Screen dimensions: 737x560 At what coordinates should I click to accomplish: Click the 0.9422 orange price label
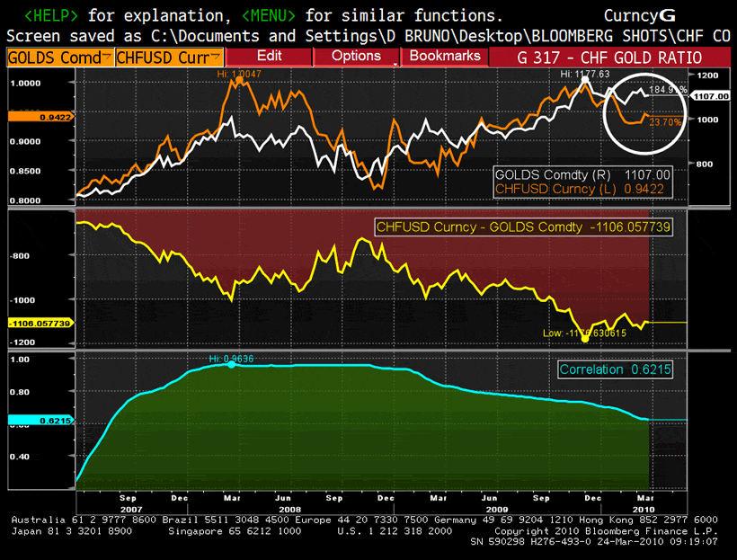coord(40,117)
